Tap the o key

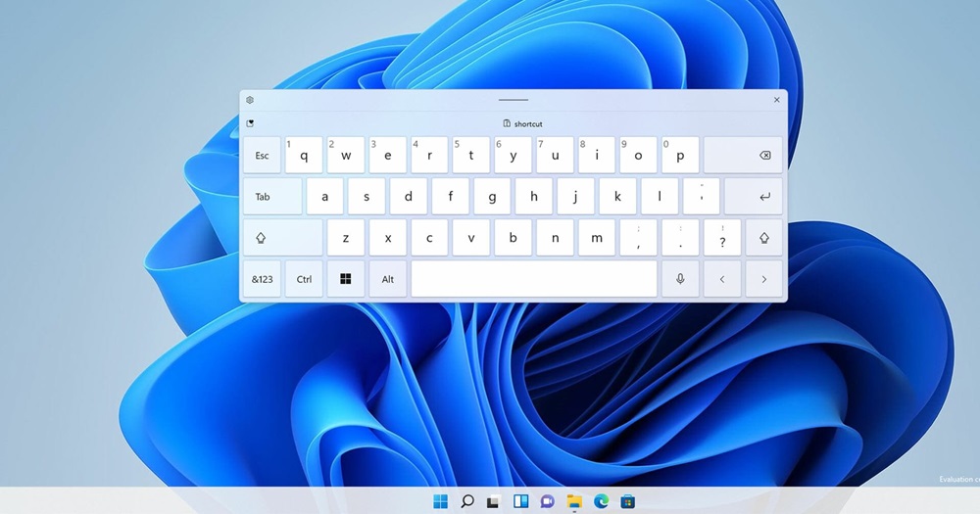638,156
